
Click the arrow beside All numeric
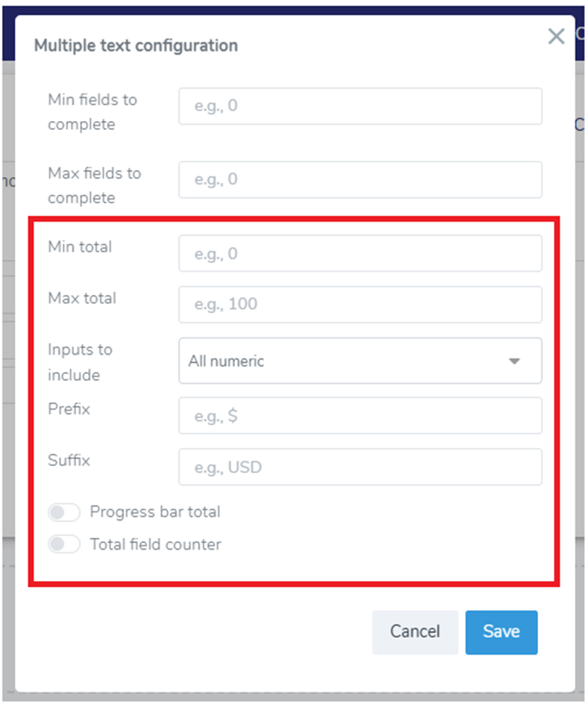(x=514, y=361)
